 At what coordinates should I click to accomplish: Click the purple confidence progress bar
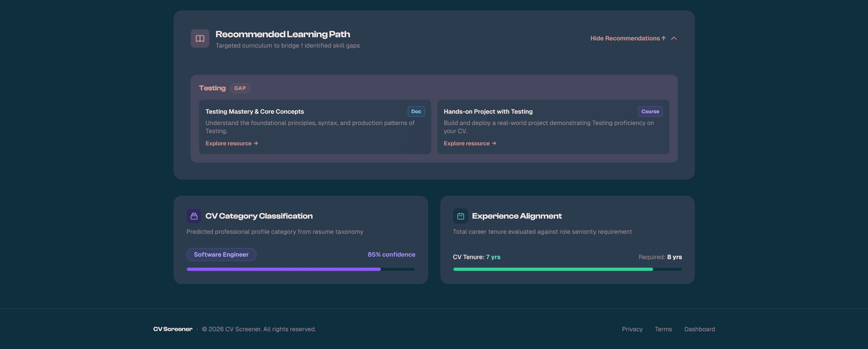tap(301, 270)
